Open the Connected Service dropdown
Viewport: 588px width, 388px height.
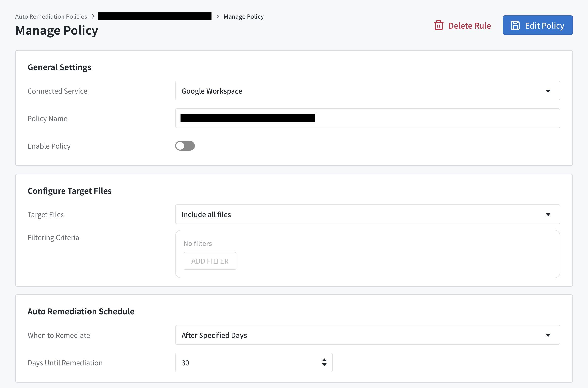[367, 91]
